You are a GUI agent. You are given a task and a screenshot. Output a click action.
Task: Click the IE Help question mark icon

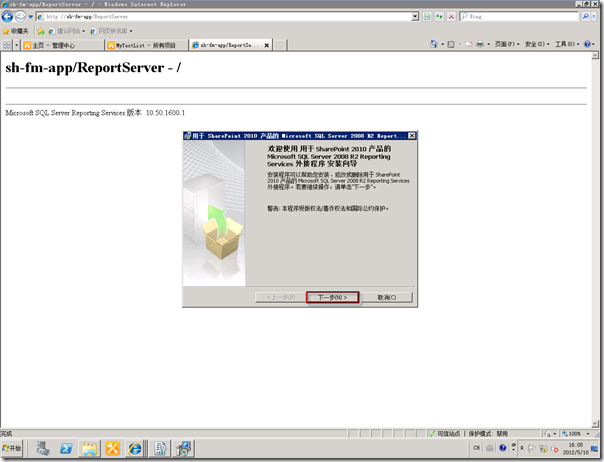(x=587, y=44)
